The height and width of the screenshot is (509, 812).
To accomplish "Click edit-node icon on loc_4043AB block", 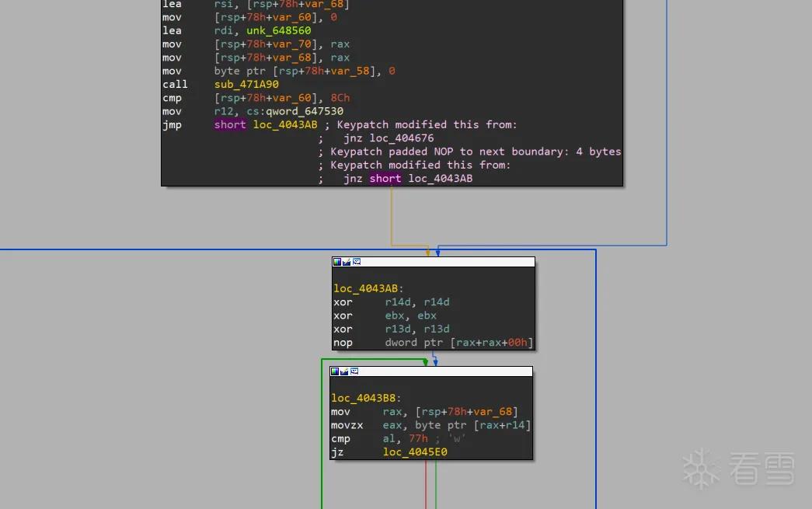I will coord(347,262).
